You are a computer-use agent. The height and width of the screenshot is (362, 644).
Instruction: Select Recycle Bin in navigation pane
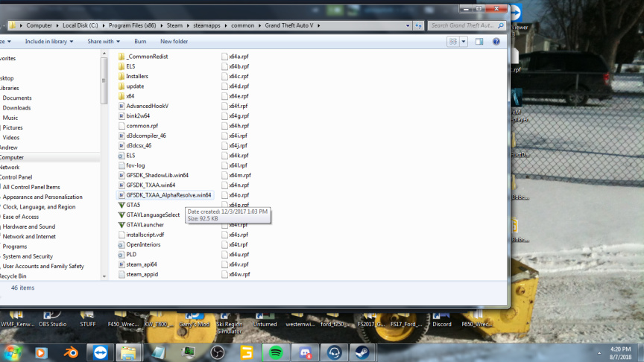pyautogui.click(x=13, y=276)
